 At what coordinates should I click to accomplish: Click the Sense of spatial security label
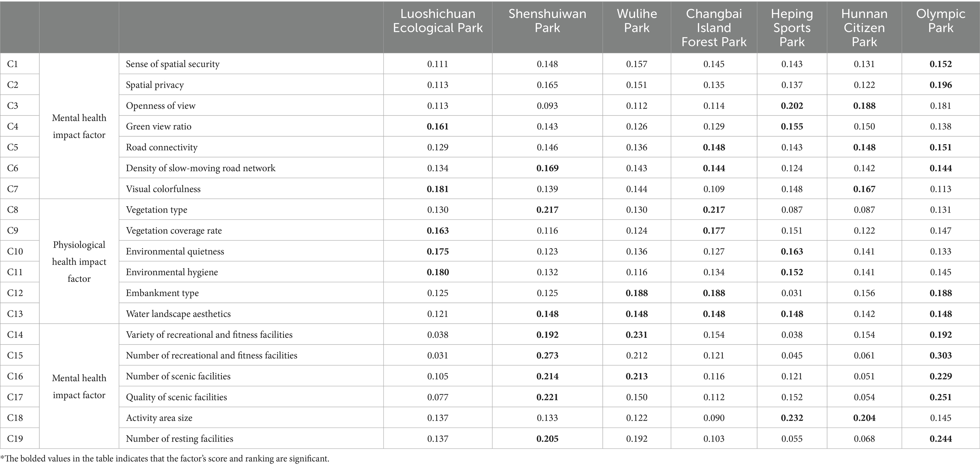pos(173,64)
